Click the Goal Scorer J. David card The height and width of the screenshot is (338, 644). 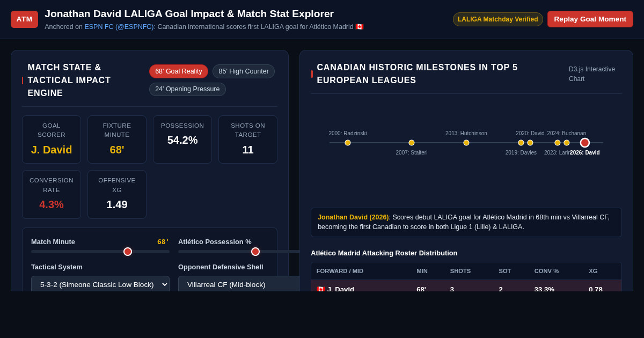click(x=52, y=139)
